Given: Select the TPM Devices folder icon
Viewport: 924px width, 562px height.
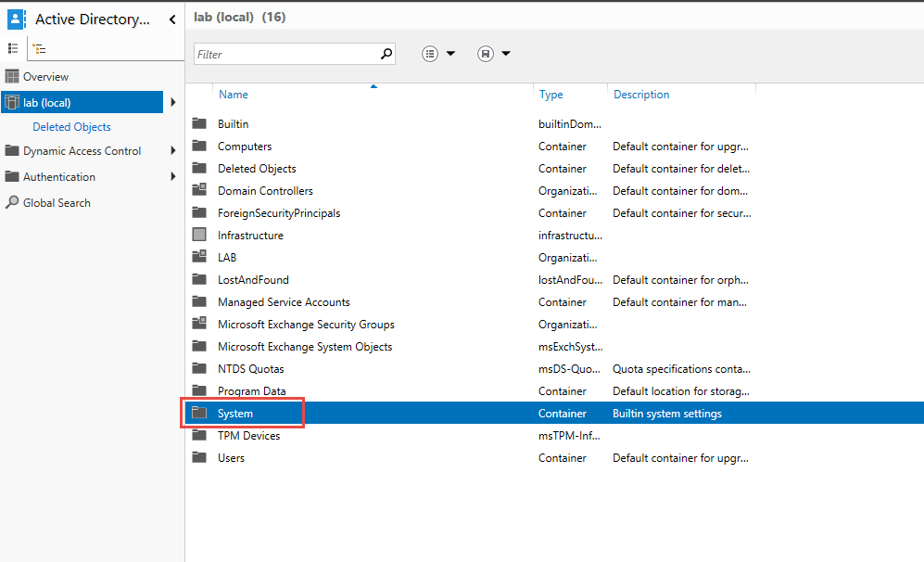Looking at the screenshot, I should [199, 435].
